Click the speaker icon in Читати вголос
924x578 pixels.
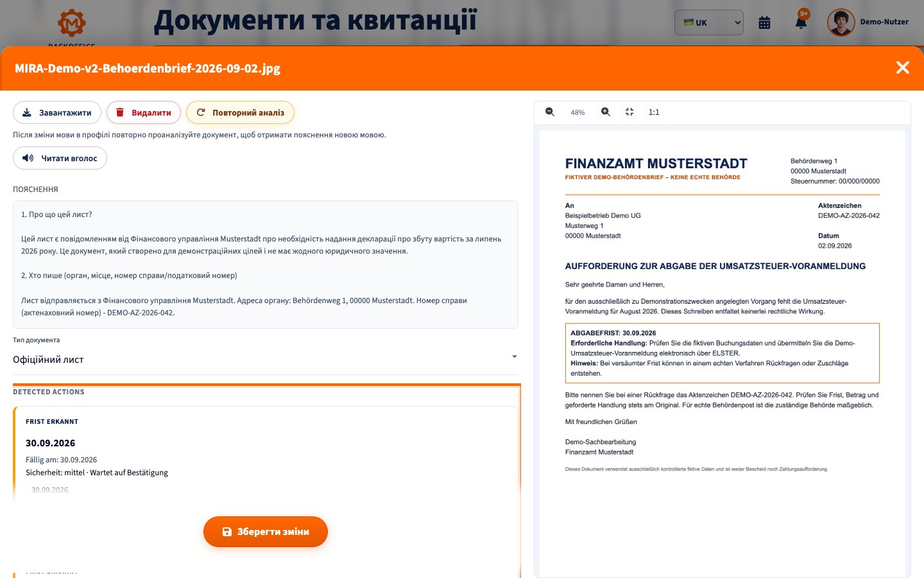click(28, 158)
